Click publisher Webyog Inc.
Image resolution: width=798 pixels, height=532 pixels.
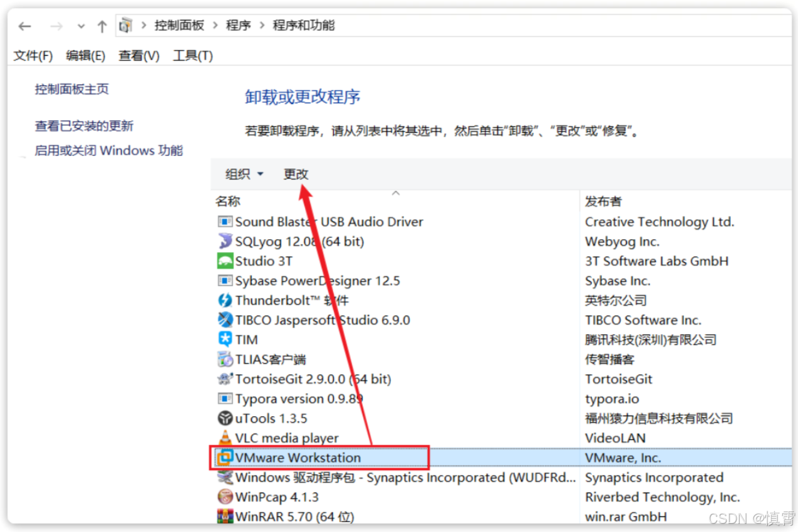(x=622, y=241)
